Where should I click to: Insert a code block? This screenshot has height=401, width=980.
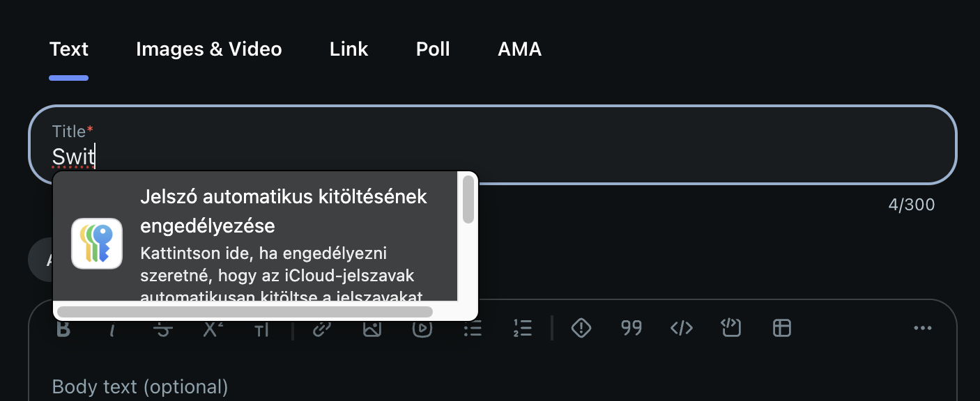pyautogui.click(x=730, y=328)
